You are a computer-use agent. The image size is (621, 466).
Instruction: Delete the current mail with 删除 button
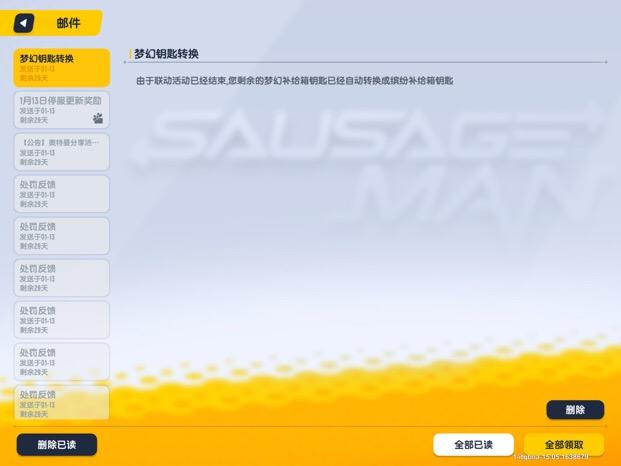(575, 410)
